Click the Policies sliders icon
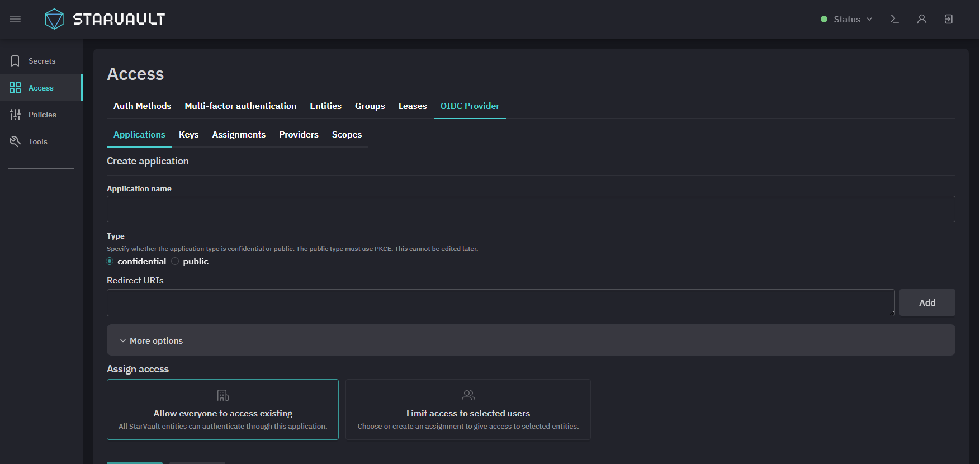The width and height of the screenshot is (980, 464). (15, 115)
